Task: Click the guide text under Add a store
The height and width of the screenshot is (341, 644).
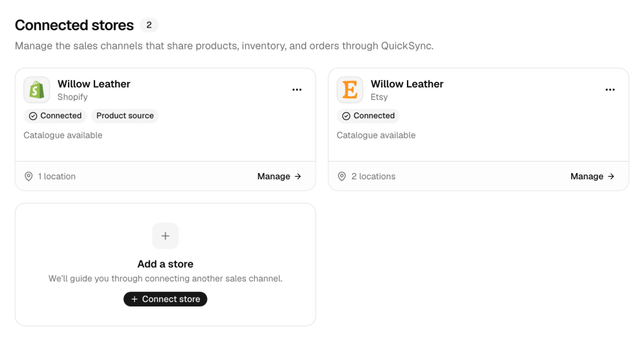Action: click(x=165, y=279)
